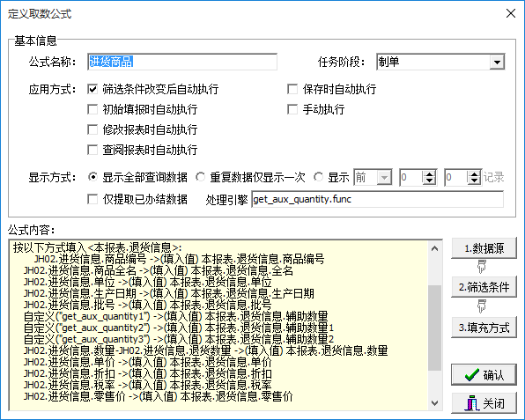Check the 手动执行 option
This screenshot has width=525, height=420.
point(292,109)
